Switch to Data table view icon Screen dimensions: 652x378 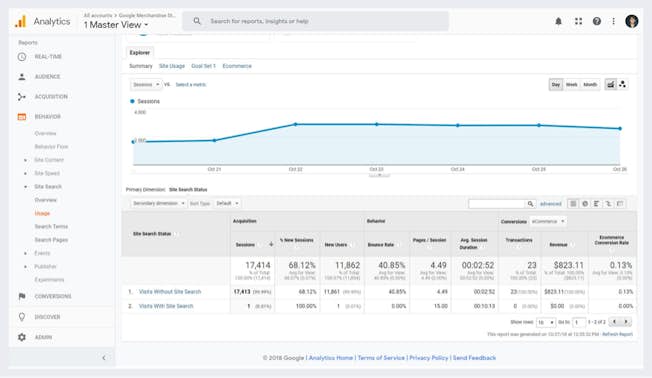point(573,204)
